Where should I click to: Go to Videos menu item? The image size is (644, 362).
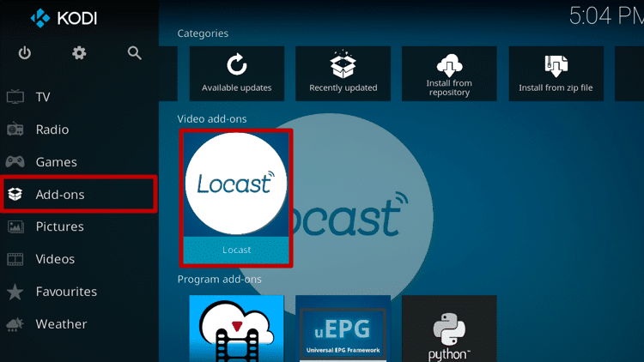(x=78, y=259)
